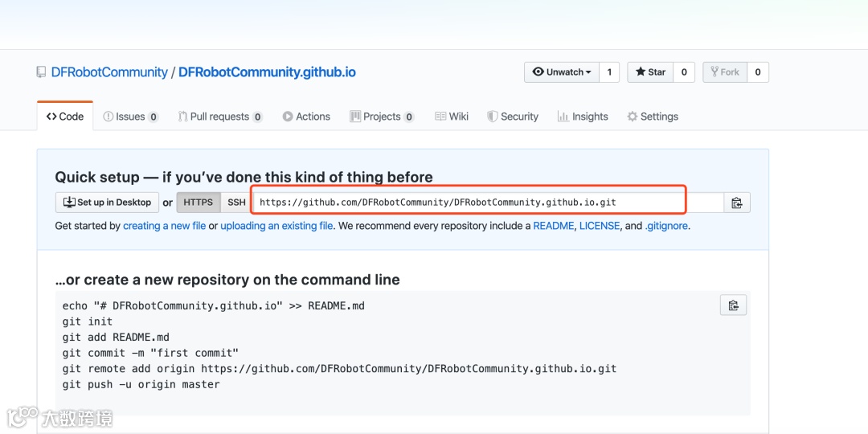
Task: Copy the command line snippet with clipboard icon
Action: pos(734,305)
